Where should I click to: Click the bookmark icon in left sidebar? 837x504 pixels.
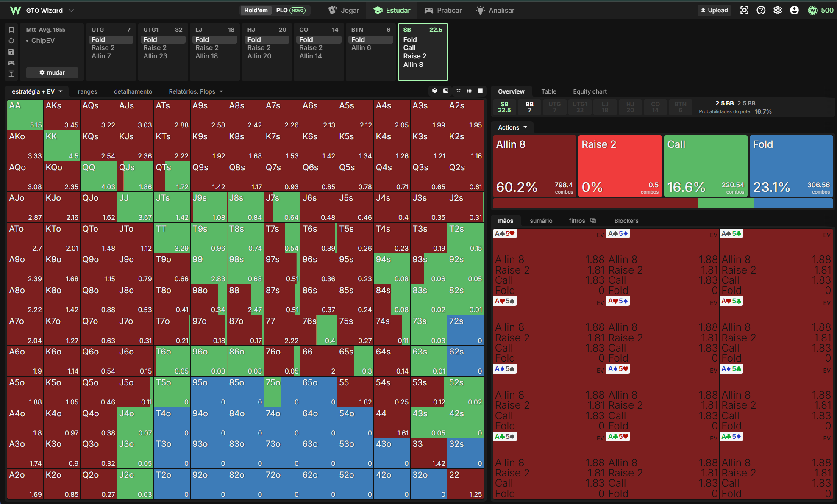pos(11,30)
